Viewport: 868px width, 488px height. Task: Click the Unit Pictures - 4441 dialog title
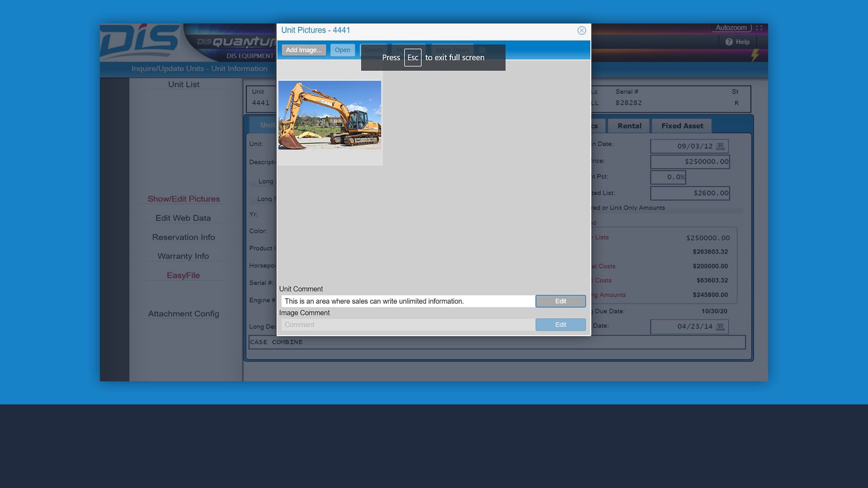coord(316,30)
